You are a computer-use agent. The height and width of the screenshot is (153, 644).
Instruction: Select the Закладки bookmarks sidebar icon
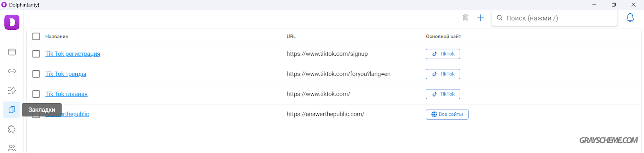pyautogui.click(x=12, y=110)
